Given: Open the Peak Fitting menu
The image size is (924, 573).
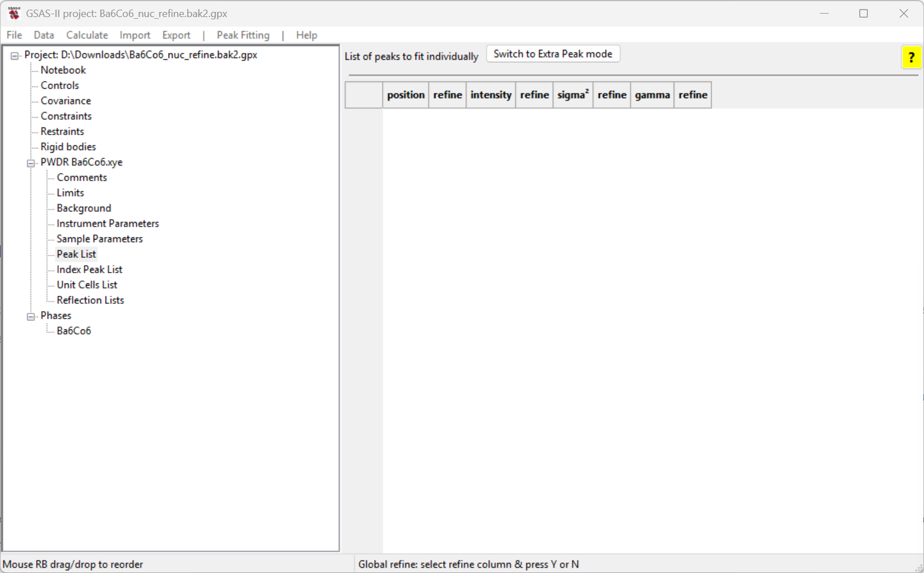Looking at the screenshot, I should pos(243,35).
